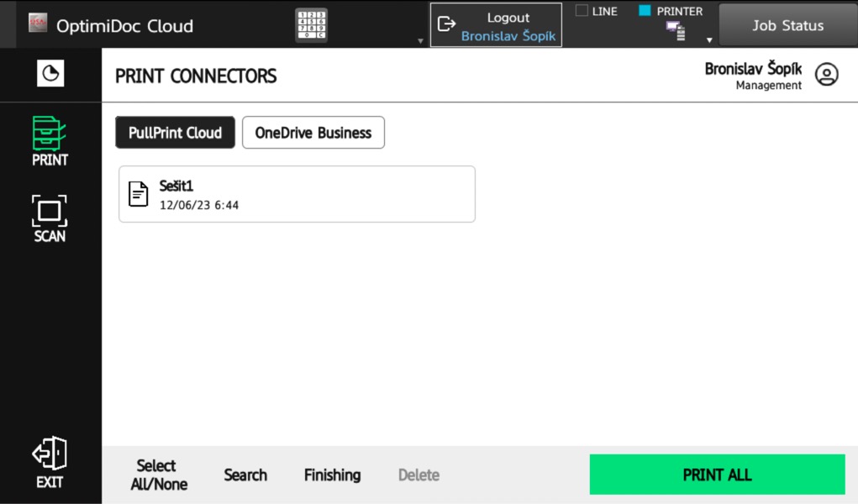
Task: Toggle Select All/None for print jobs
Action: pos(159,475)
